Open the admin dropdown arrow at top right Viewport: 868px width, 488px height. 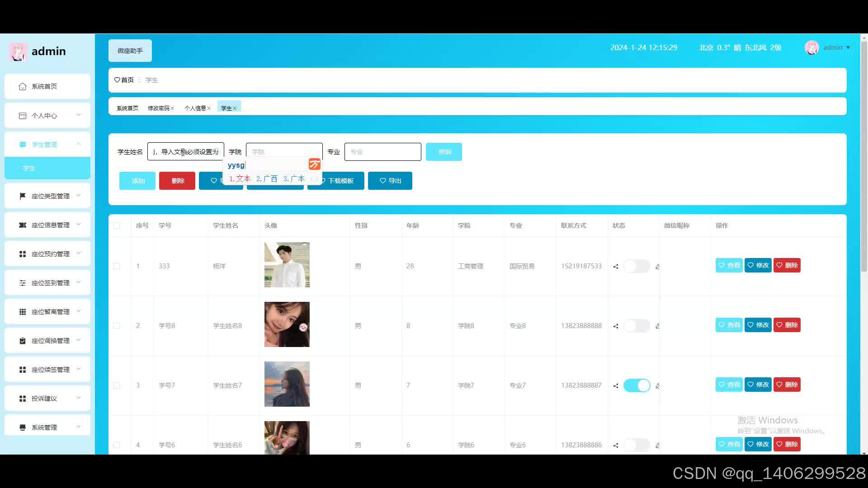click(x=848, y=48)
